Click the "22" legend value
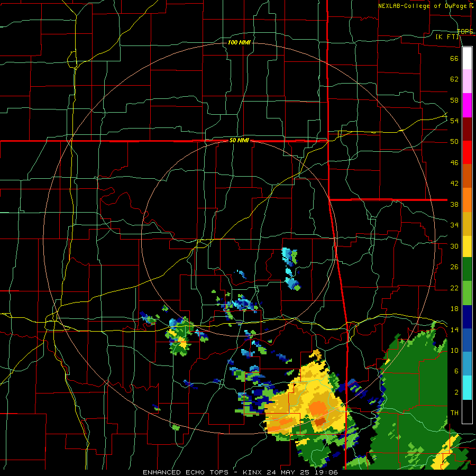The width and height of the screenshot is (476, 476). tap(454, 288)
